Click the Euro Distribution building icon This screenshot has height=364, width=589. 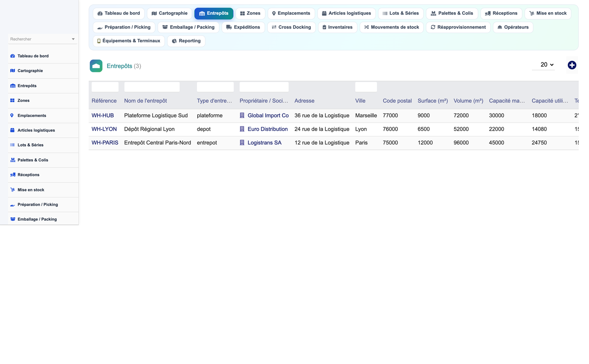click(242, 129)
